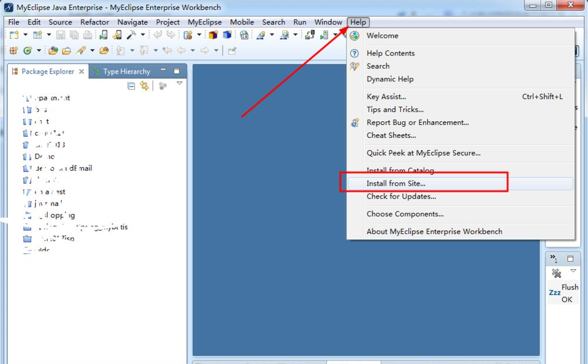Click the Save All toolbar icon

click(74, 35)
